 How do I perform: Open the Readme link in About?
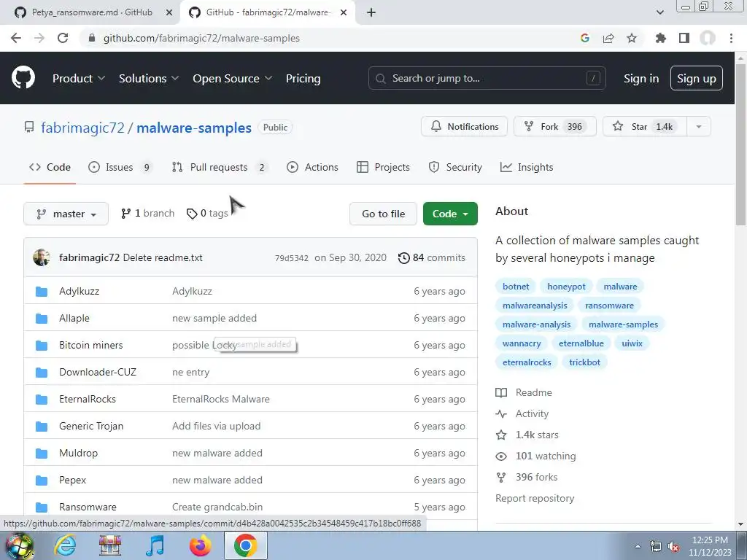(x=533, y=392)
